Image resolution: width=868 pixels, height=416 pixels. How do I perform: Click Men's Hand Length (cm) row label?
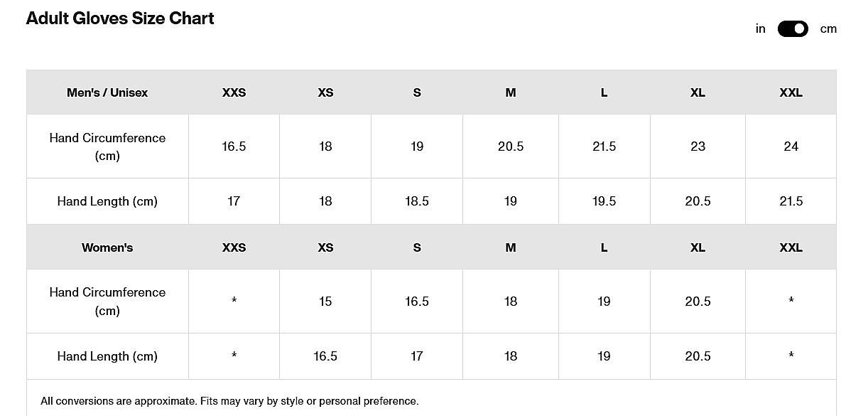coord(107,201)
